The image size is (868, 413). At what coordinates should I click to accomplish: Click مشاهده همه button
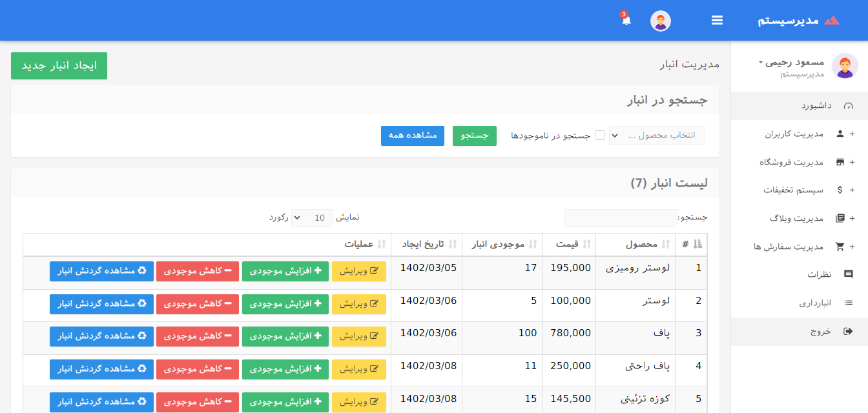point(412,136)
